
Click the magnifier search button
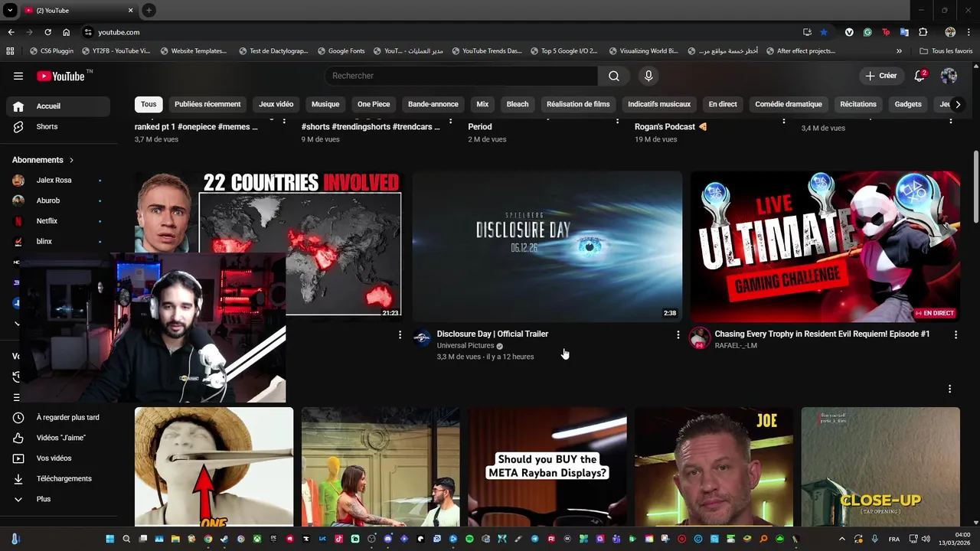click(x=614, y=76)
